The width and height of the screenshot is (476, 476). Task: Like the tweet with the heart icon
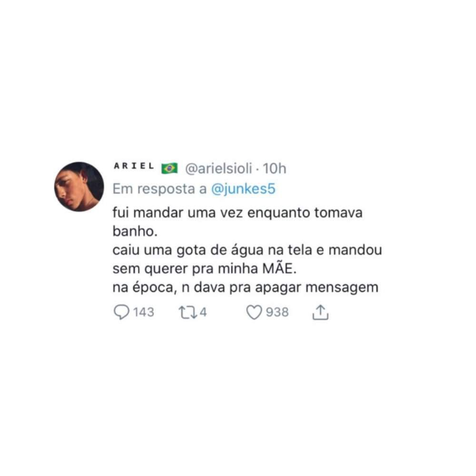click(x=254, y=312)
